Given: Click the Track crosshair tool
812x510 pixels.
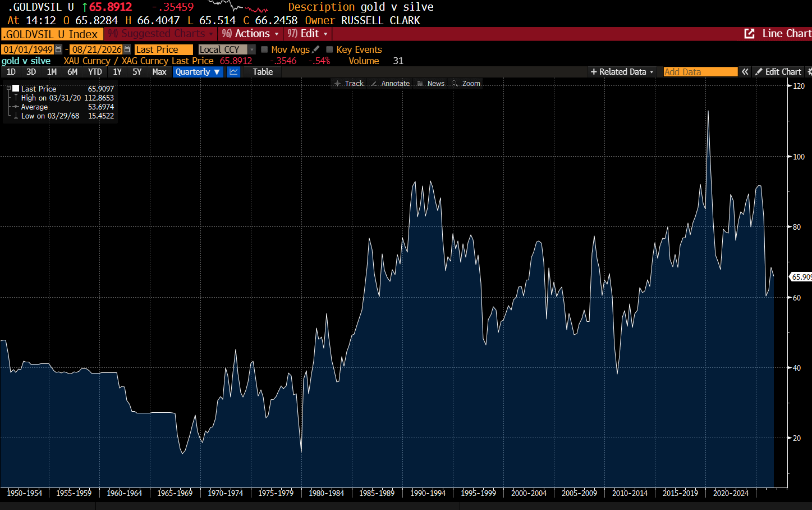Looking at the screenshot, I should 349,84.
